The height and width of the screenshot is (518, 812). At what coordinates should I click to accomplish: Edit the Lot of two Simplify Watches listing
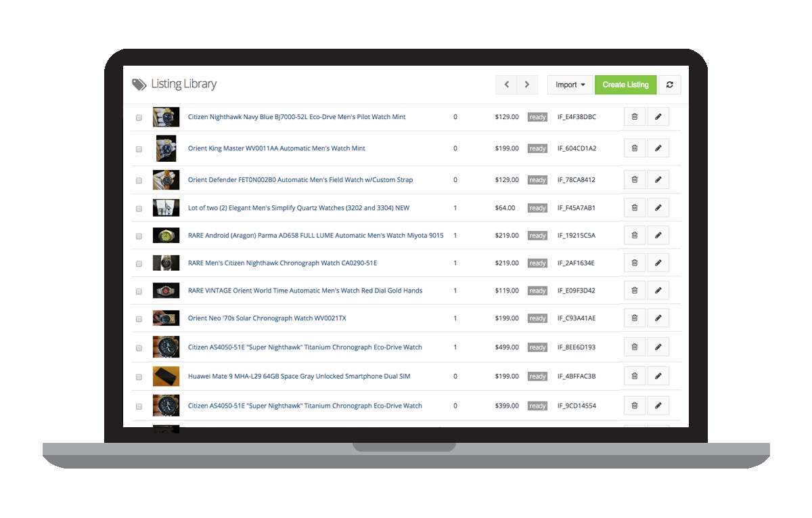pyautogui.click(x=658, y=208)
